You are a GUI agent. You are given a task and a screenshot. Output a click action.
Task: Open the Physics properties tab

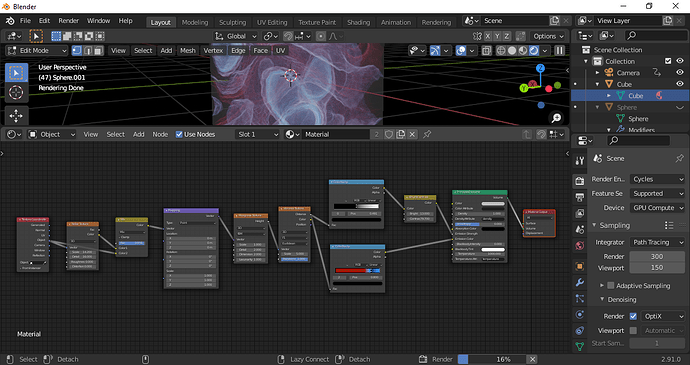580,314
